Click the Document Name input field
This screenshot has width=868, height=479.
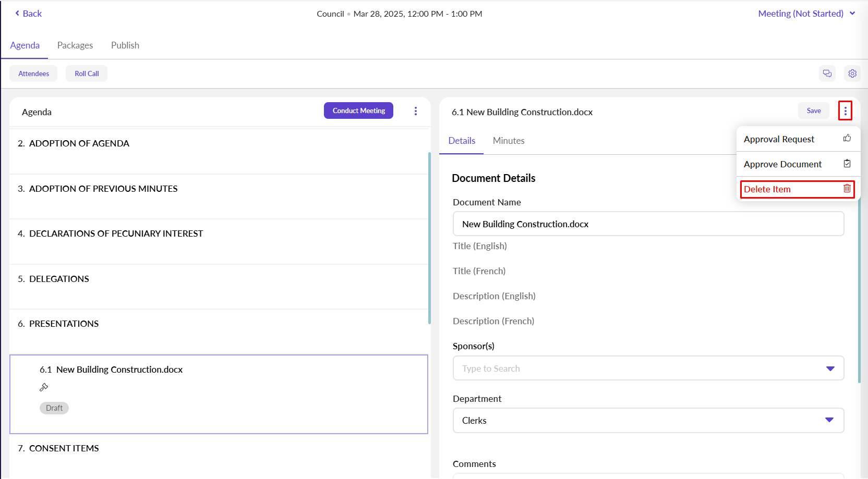648,224
